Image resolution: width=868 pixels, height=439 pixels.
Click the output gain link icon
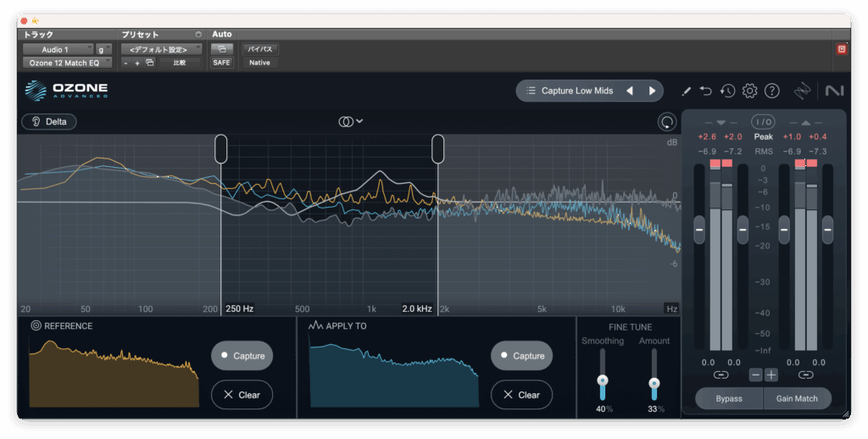[805, 375]
